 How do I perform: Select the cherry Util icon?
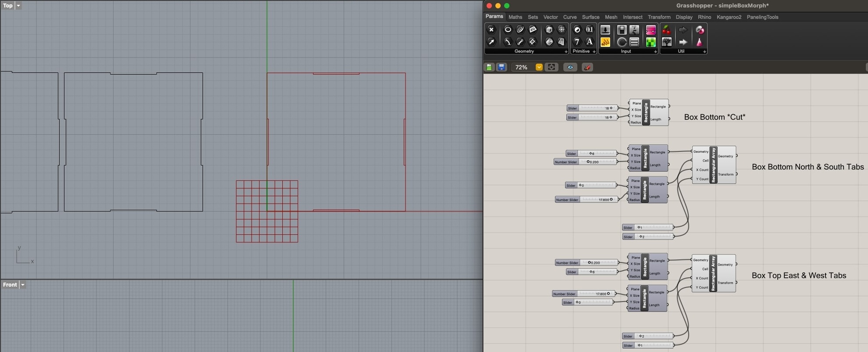[667, 30]
